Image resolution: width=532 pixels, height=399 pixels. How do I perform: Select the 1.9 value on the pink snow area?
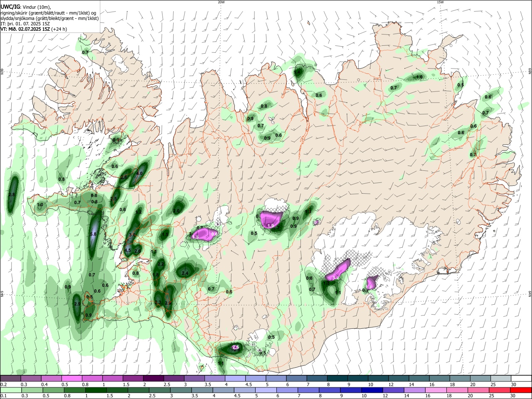pos(271,226)
